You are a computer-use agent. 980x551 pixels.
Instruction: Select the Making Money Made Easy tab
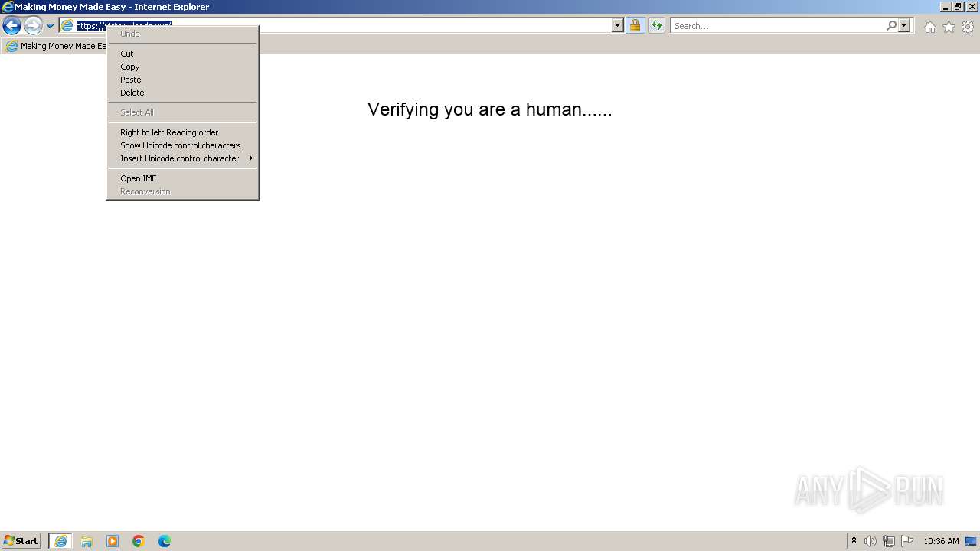click(55, 46)
